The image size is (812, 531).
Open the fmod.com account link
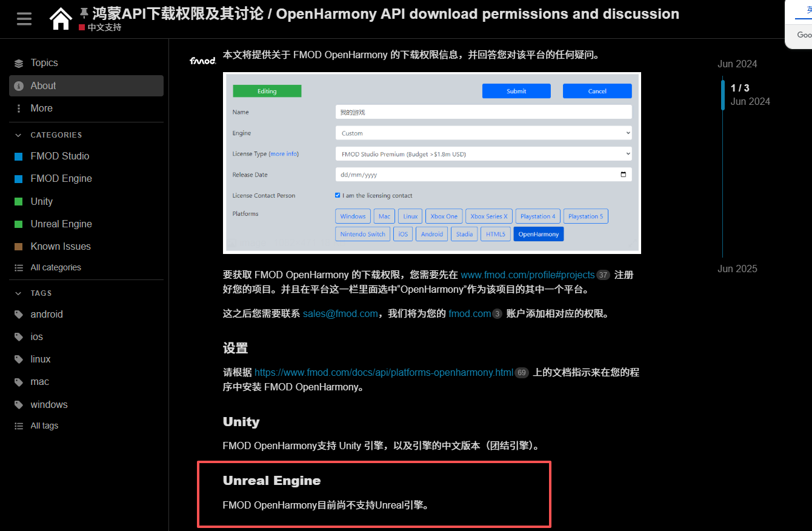[470, 314]
